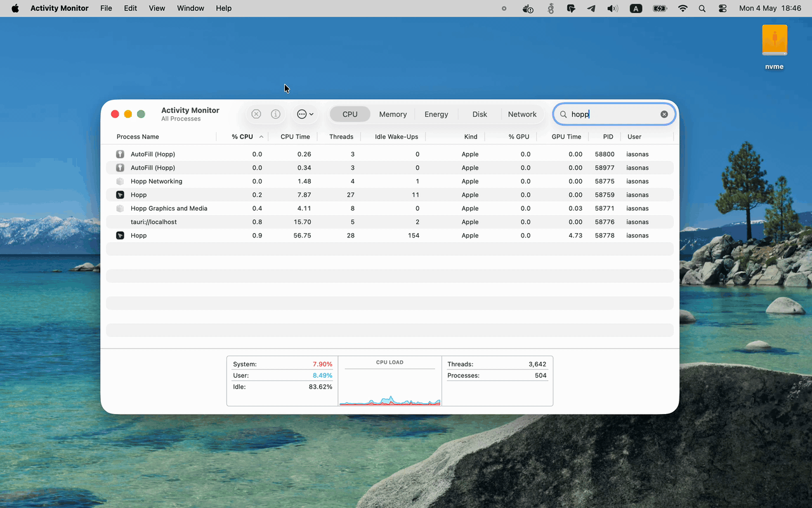812x508 pixels.
Task: Open the date and time 'Mon 4 May 18:46'
Action: (x=770, y=8)
